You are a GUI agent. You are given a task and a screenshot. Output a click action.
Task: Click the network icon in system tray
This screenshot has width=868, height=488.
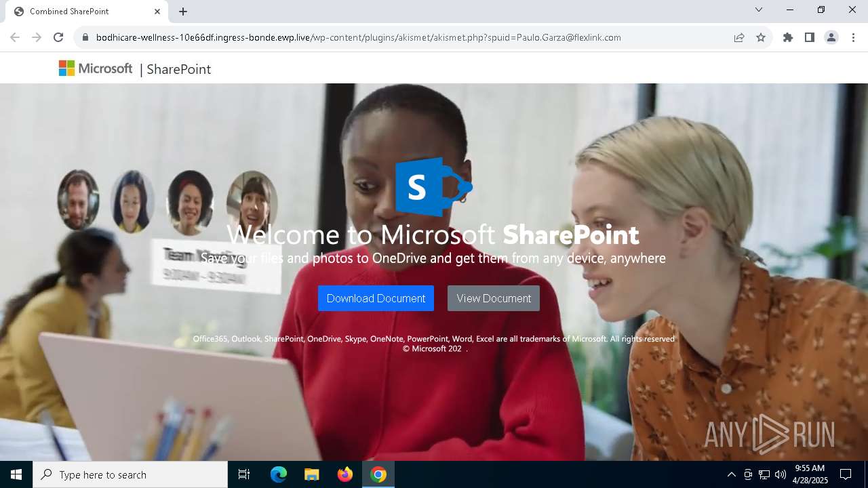point(764,474)
